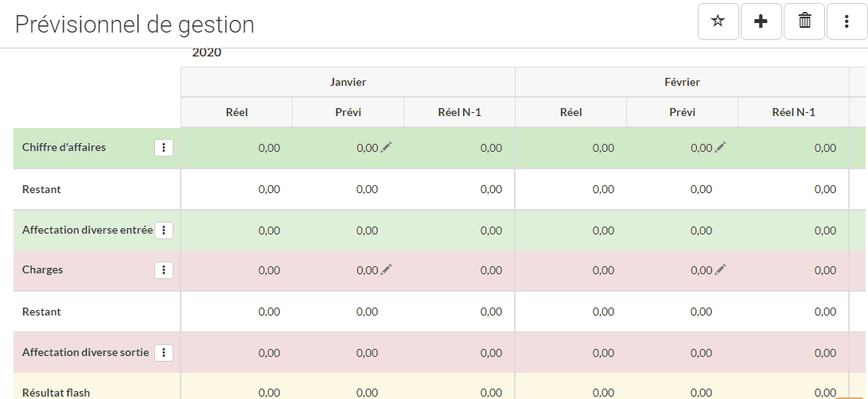Click Réel N-1 column header under Février
The image size is (868, 399).
(793, 112)
